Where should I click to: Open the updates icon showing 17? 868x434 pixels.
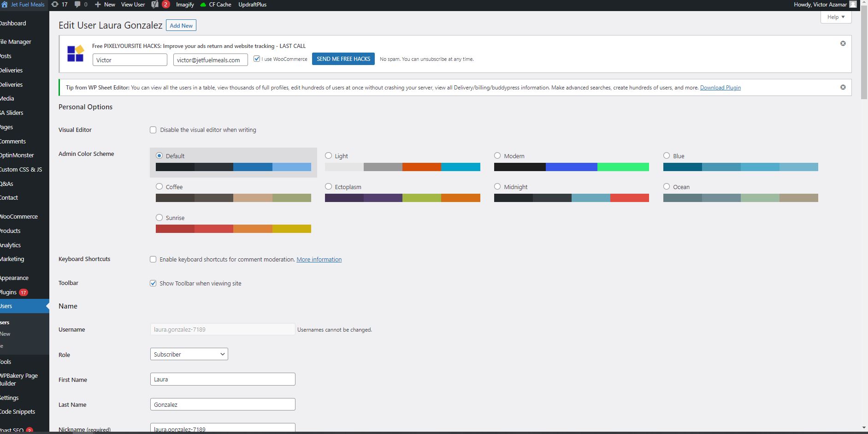55,5
